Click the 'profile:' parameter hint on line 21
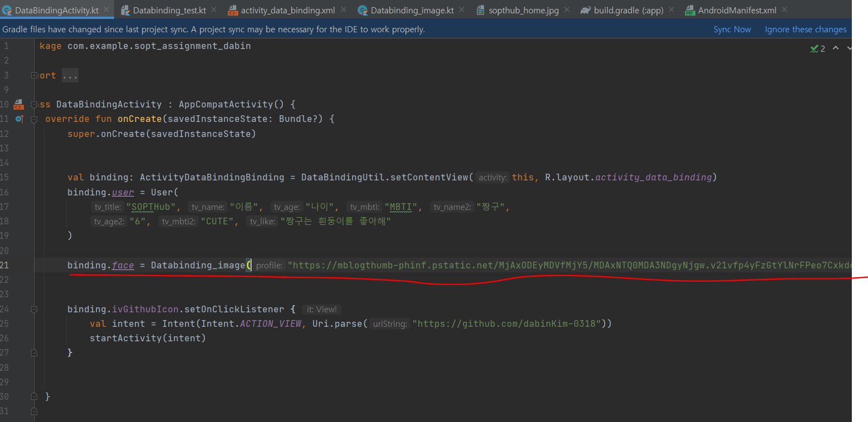 [x=269, y=266]
